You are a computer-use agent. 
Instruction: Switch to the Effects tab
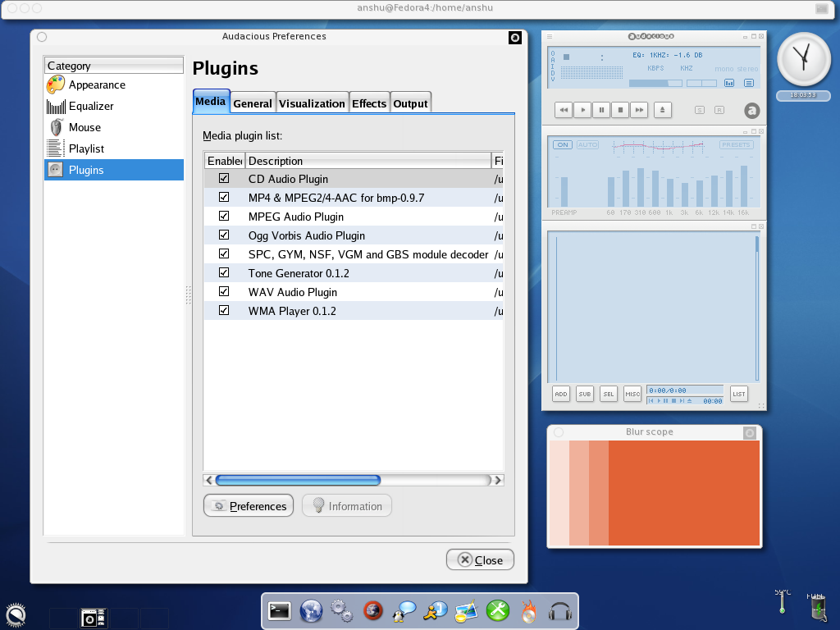[x=369, y=103]
